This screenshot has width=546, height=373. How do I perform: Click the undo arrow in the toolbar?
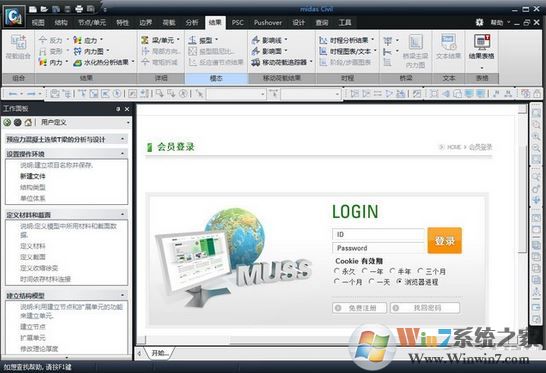(x=13, y=94)
